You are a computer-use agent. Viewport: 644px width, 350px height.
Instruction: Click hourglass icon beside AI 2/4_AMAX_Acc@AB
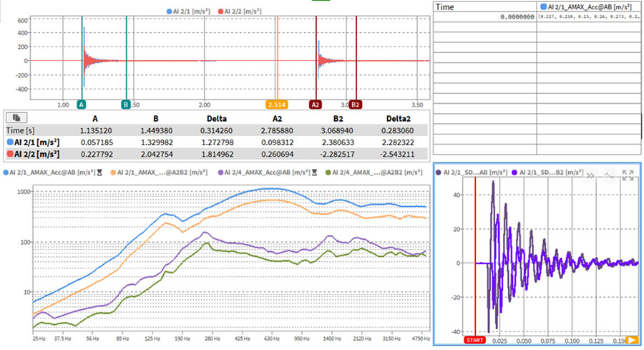pyautogui.click(x=314, y=172)
